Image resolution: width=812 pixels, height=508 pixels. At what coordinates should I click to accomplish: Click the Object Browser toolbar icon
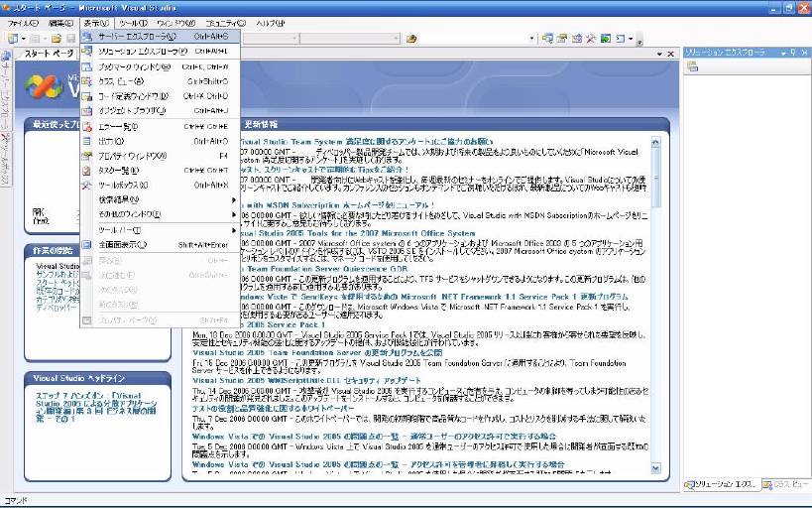(576, 39)
